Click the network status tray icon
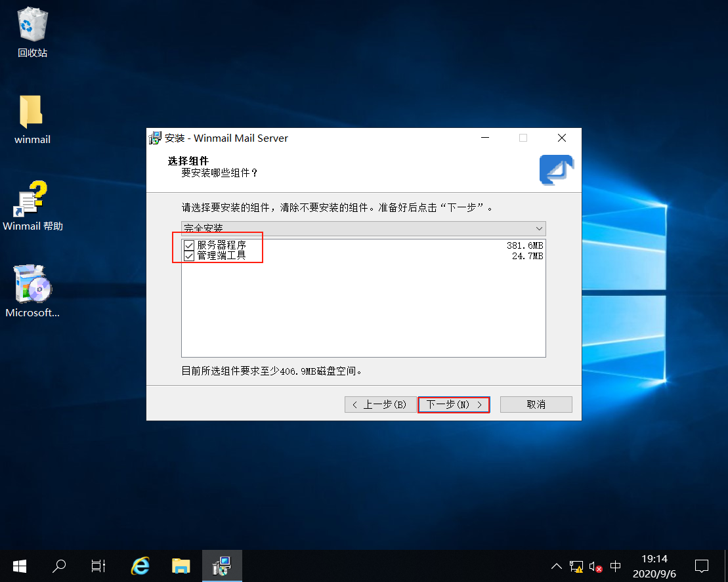The image size is (728, 582). [x=576, y=566]
